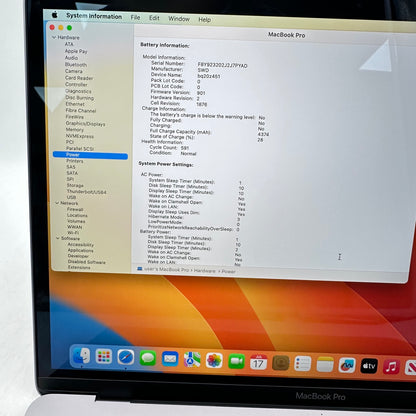Show Bluetooth hardware info
Screen dimensions: 416x416
click(76, 64)
